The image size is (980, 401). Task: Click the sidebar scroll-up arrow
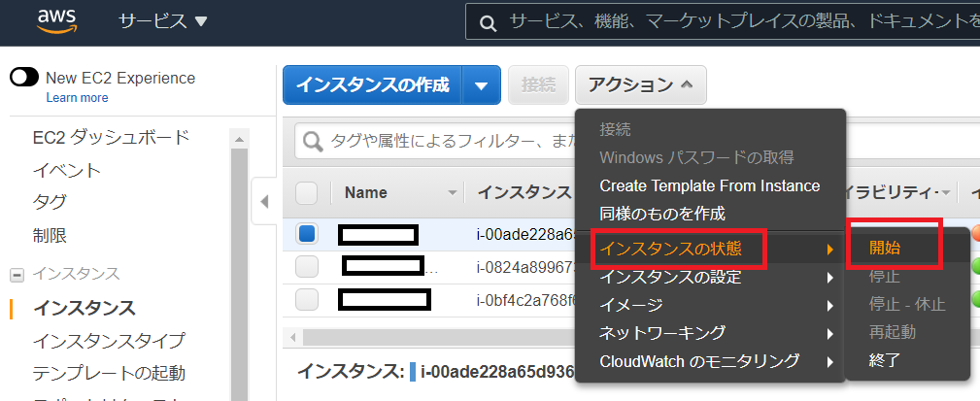tap(239, 139)
